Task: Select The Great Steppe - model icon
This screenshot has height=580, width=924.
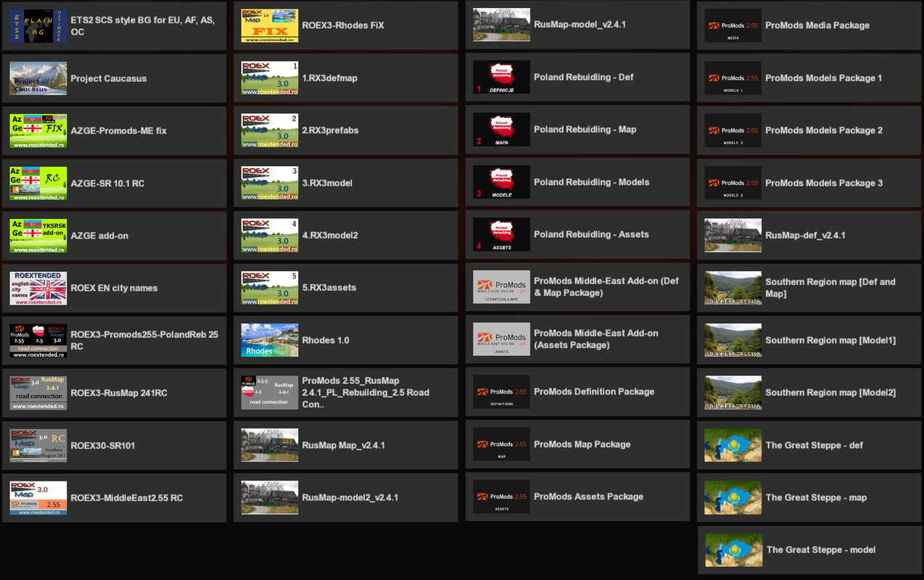Action: 734,550
